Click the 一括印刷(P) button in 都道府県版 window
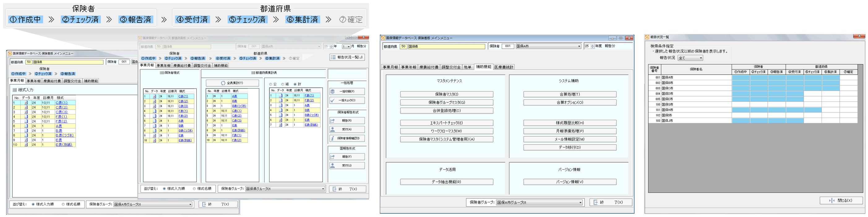 click(x=347, y=91)
